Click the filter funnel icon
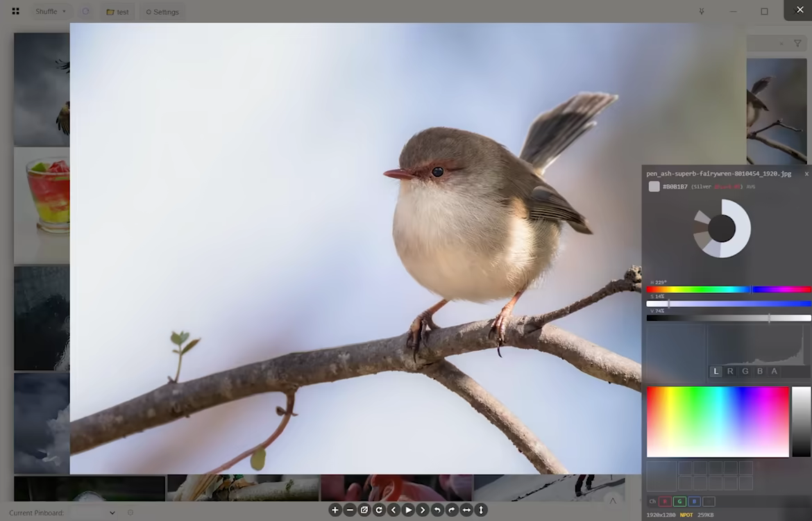This screenshot has width=812, height=521. tap(797, 44)
